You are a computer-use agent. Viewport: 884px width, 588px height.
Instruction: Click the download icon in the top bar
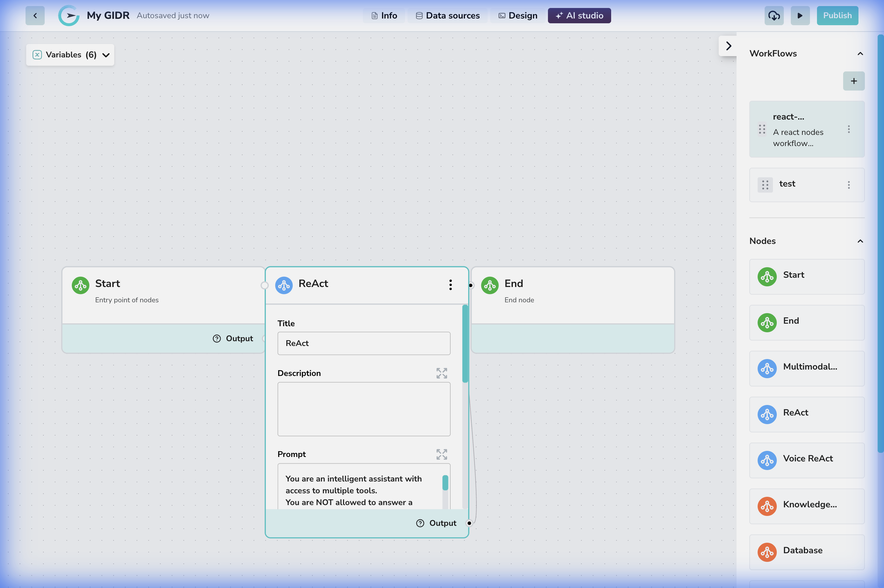pyautogui.click(x=774, y=15)
